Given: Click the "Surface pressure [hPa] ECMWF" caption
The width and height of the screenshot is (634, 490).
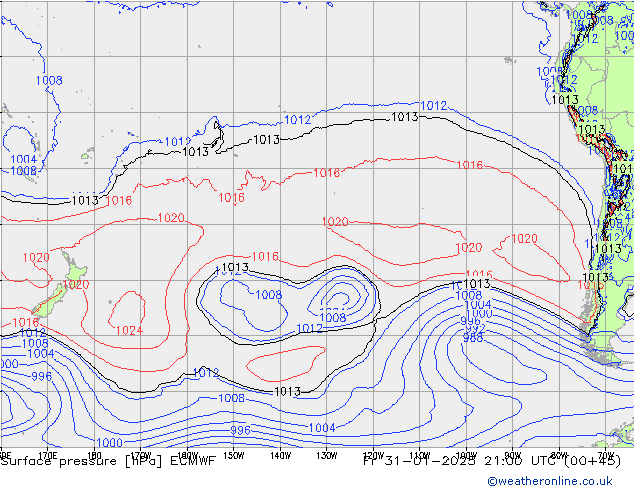Looking at the screenshot, I should 108,461.
